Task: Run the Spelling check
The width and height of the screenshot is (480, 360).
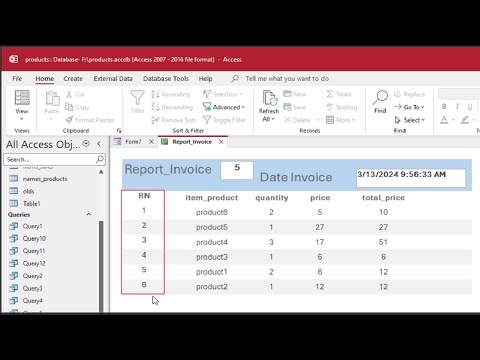Action: coord(342,107)
